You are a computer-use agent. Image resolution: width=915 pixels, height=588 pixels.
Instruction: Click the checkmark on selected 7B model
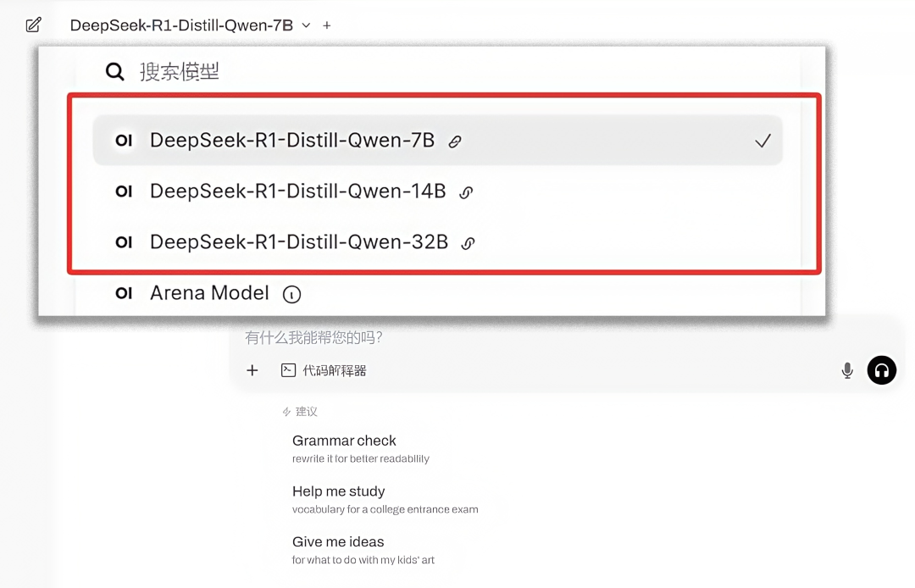[762, 141]
